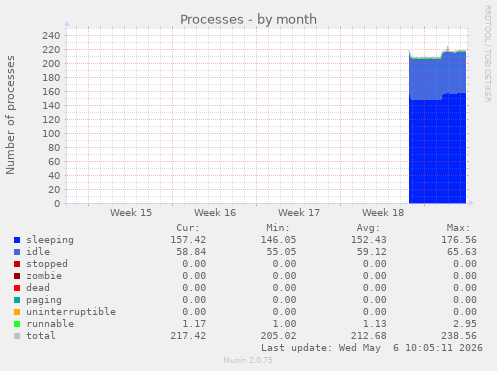Click the 'total' legend label
This screenshot has height=371, width=497.
click(41, 336)
